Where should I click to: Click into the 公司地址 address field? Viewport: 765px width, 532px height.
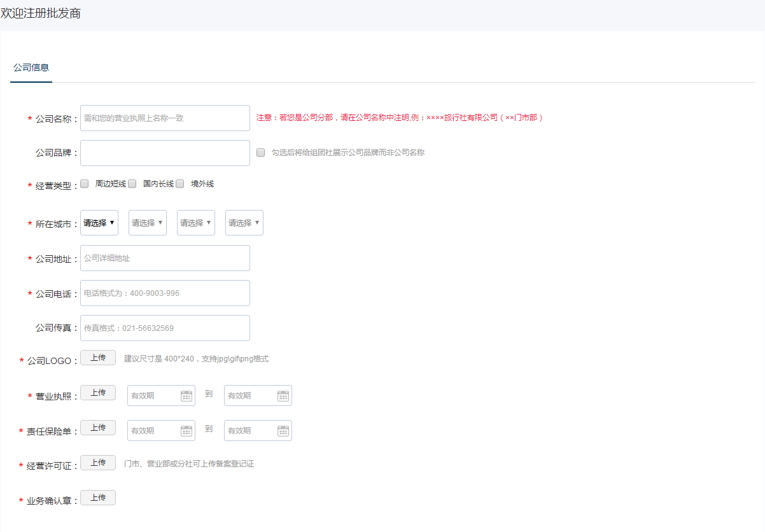[x=165, y=258]
